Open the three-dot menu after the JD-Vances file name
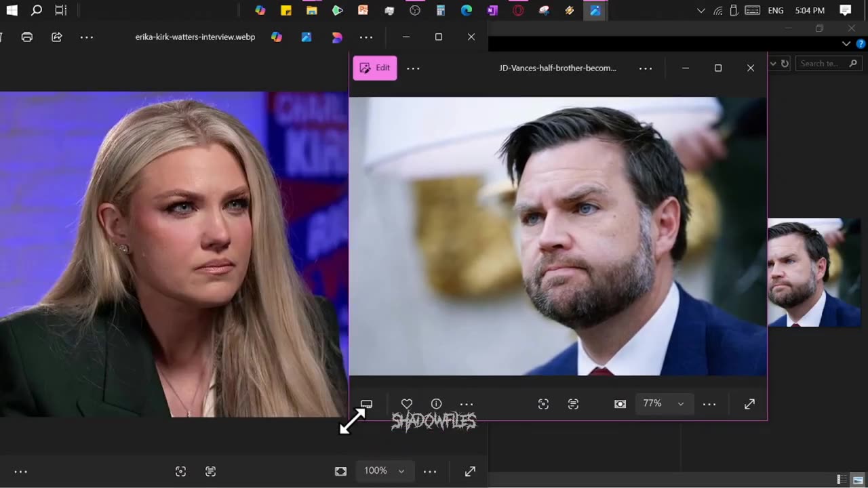 coord(646,68)
